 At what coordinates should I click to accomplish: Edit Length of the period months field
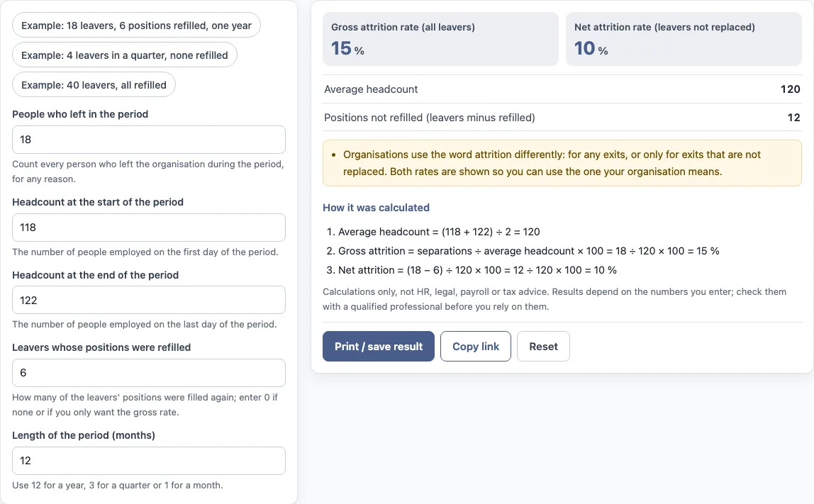(x=149, y=461)
